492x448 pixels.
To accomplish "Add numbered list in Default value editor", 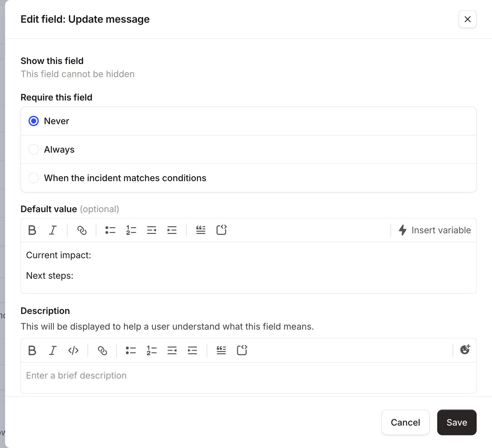I will tap(131, 230).
